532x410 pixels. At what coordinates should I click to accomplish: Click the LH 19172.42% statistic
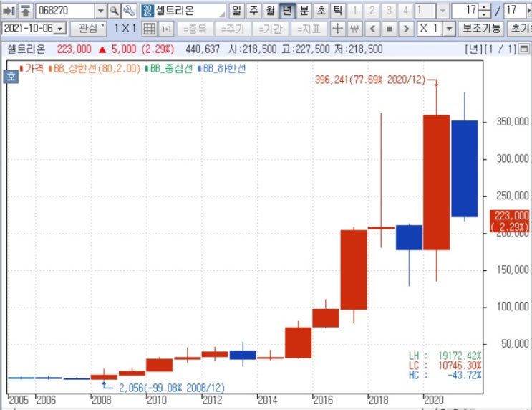(445, 356)
